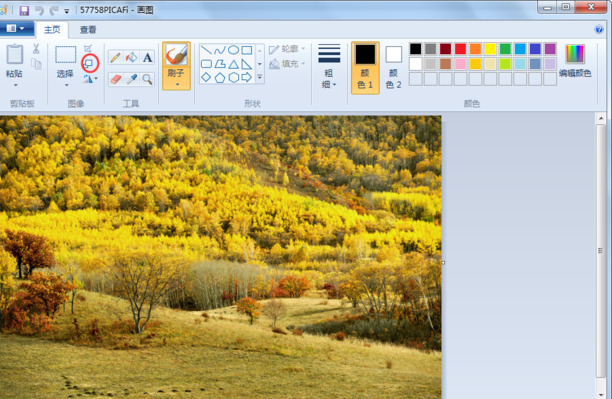Pick the red color swatch
The image size is (612, 399).
(460, 49)
